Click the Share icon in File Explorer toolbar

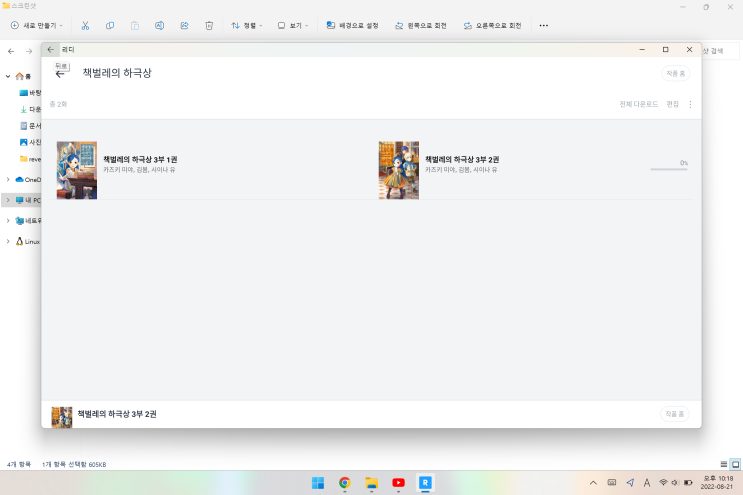(x=184, y=26)
